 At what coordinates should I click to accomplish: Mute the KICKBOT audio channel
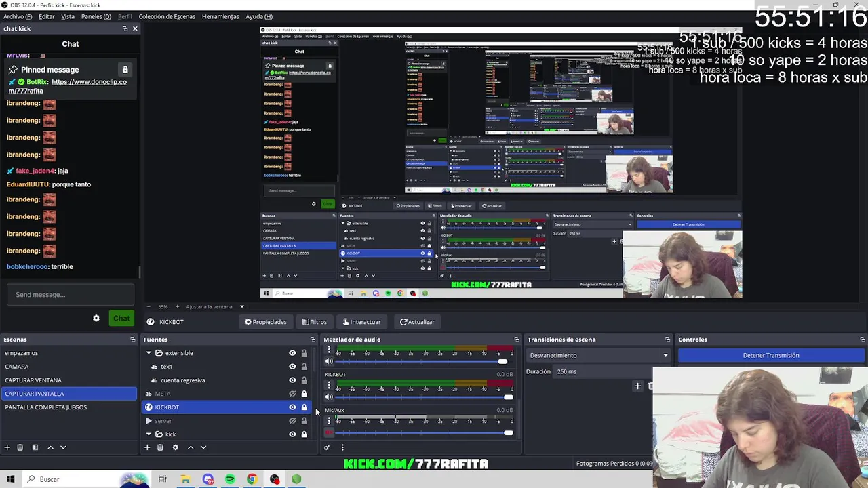pyautogui.click(x=330, y=396)
